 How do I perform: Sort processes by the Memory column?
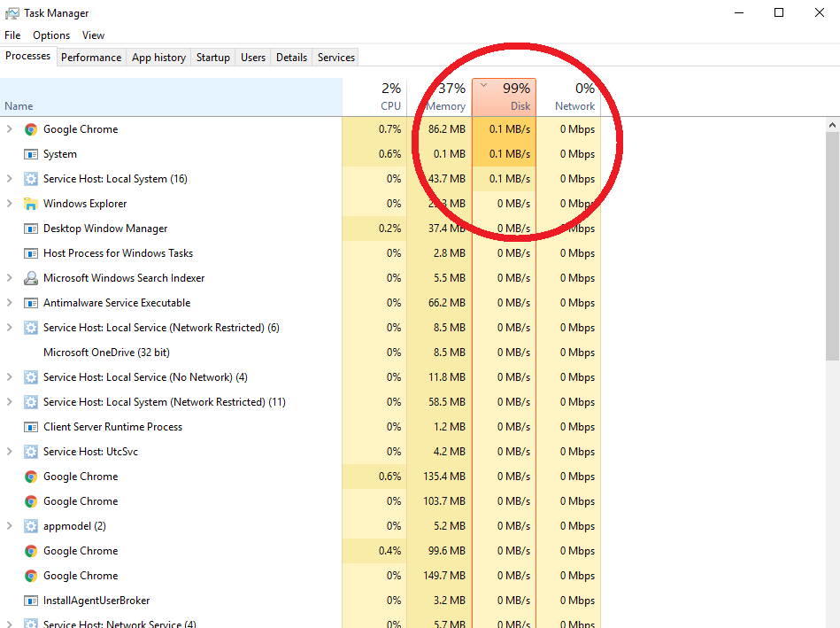click(x=440, y=97)
